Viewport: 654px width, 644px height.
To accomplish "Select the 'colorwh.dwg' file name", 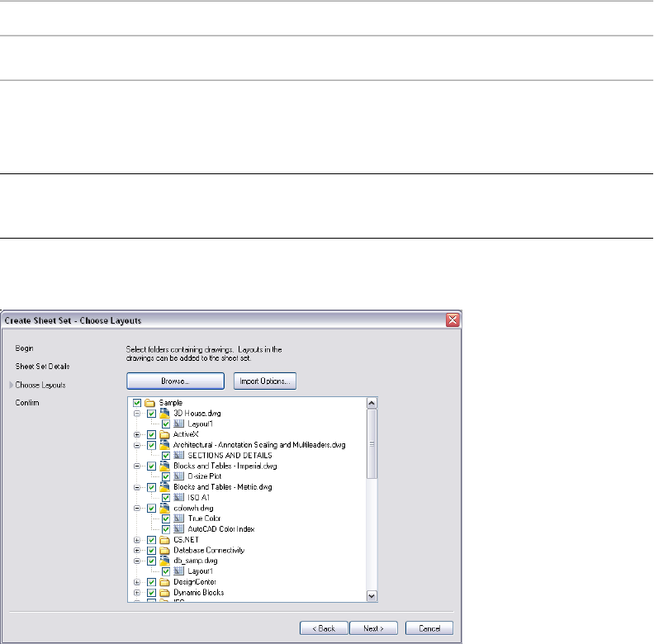I will click(x=193, y=508).
